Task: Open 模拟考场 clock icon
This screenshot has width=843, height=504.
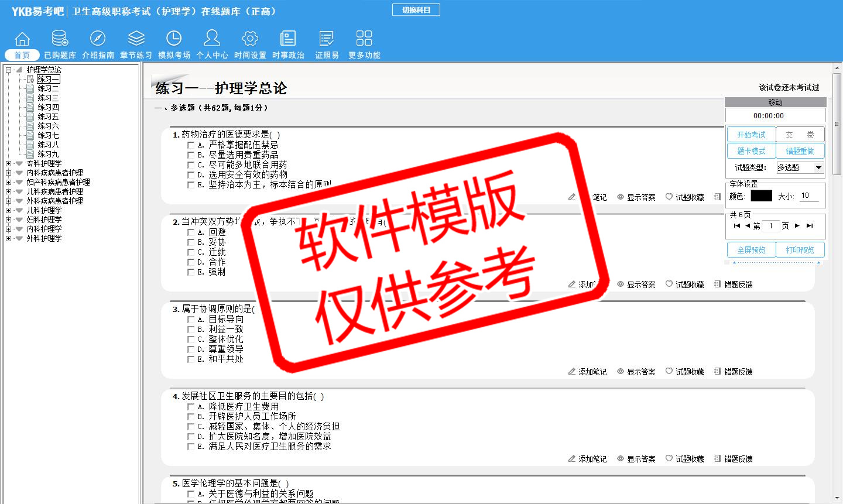Action: [x=174, y=39]
